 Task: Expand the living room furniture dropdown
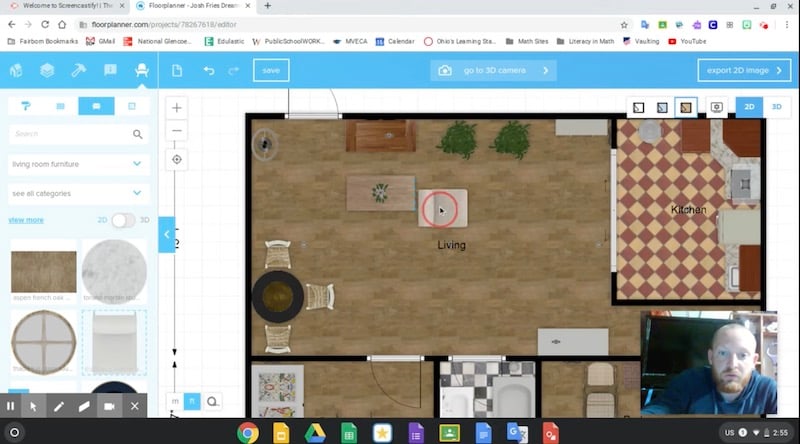pyautogui.click(x=78, y=164)
